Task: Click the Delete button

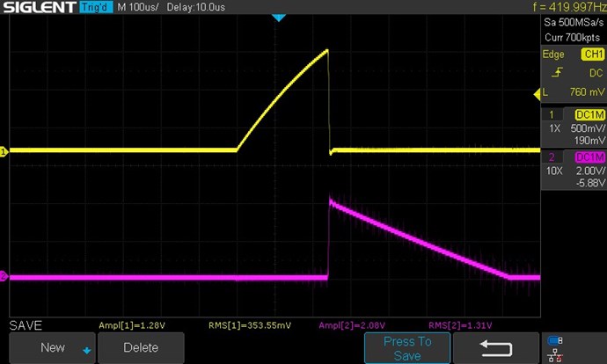Action: pyautogui.click(x=141, y=348)
